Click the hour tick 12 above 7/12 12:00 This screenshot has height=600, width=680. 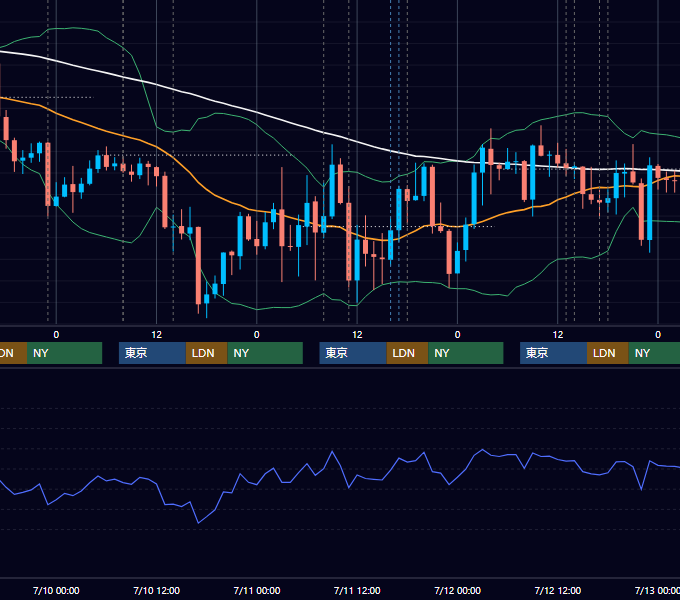(558, 335)
